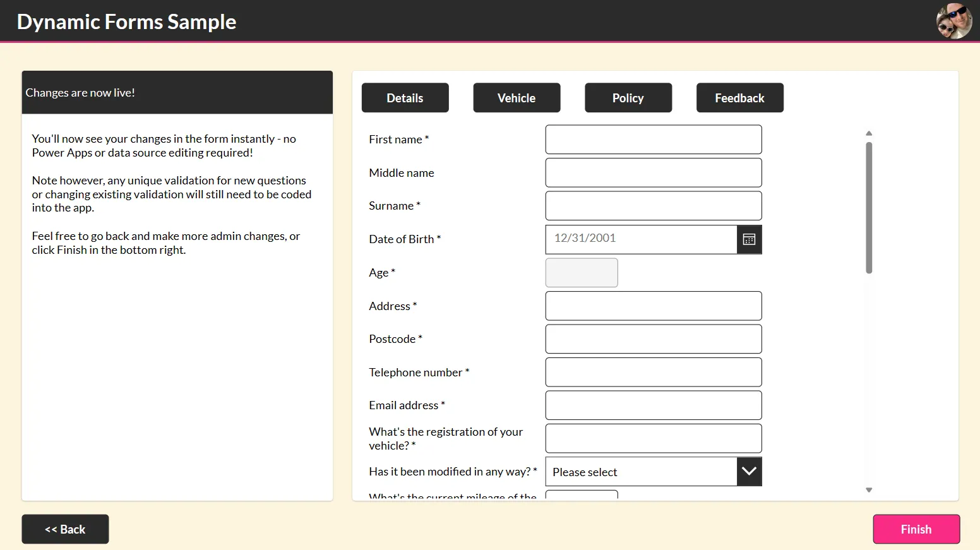Click the 'Has it been modified in any way?' label
980x550 pixels.
453,472
